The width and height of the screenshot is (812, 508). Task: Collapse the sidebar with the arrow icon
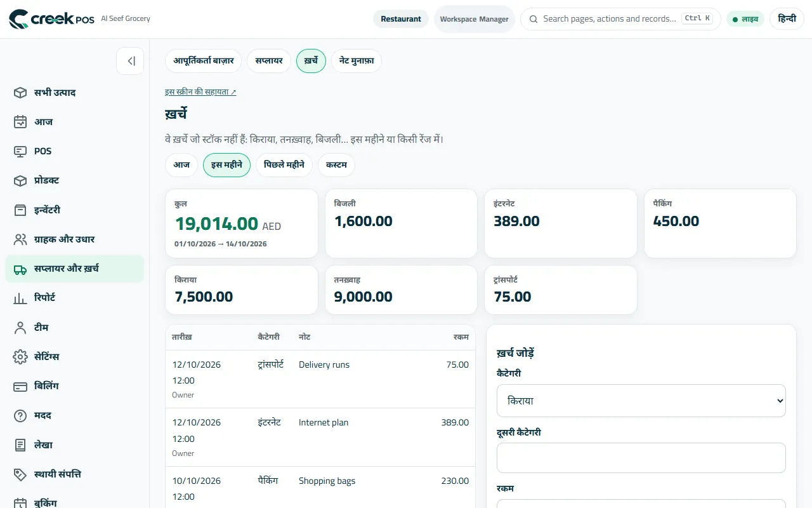tap(130, 61)
